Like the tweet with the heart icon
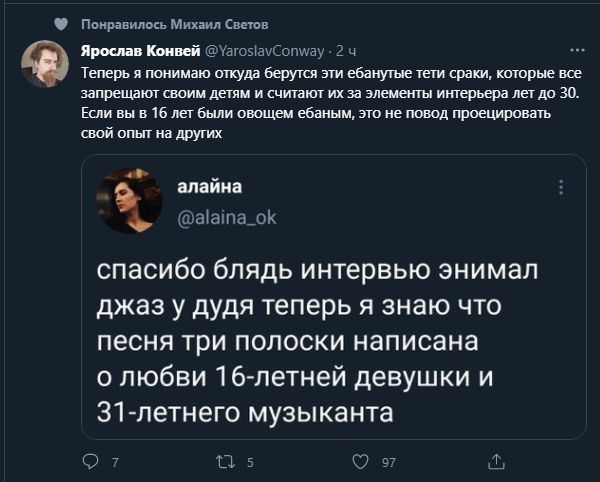The width and height of the screenshot is (600, 482). pyautogui.click(x=361, y=462)
